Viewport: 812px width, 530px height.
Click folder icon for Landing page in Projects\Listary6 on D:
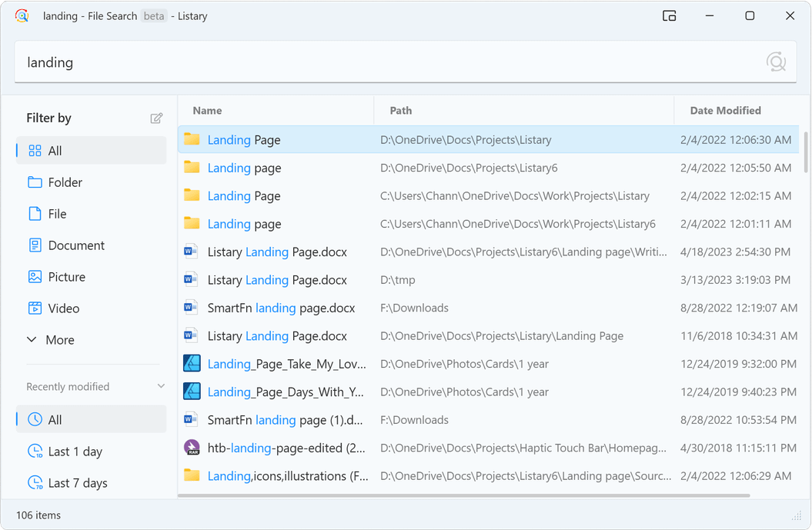[192, 167]
